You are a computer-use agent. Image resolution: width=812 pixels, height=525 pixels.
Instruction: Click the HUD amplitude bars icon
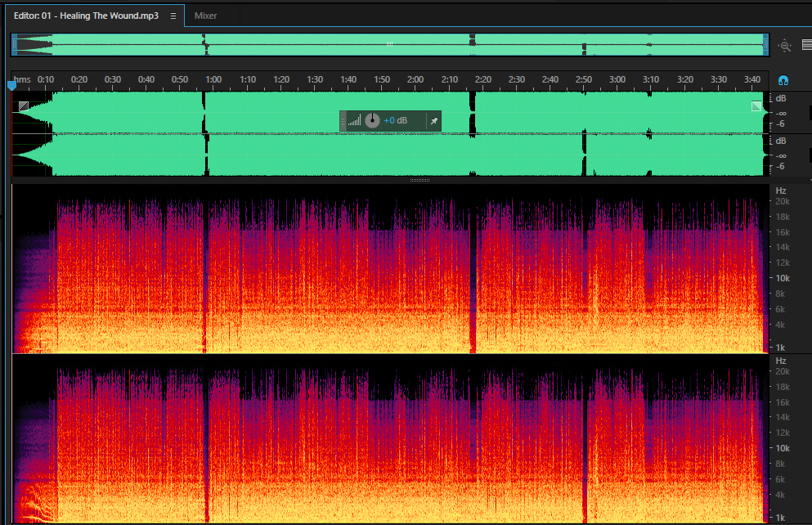(354, 121)
